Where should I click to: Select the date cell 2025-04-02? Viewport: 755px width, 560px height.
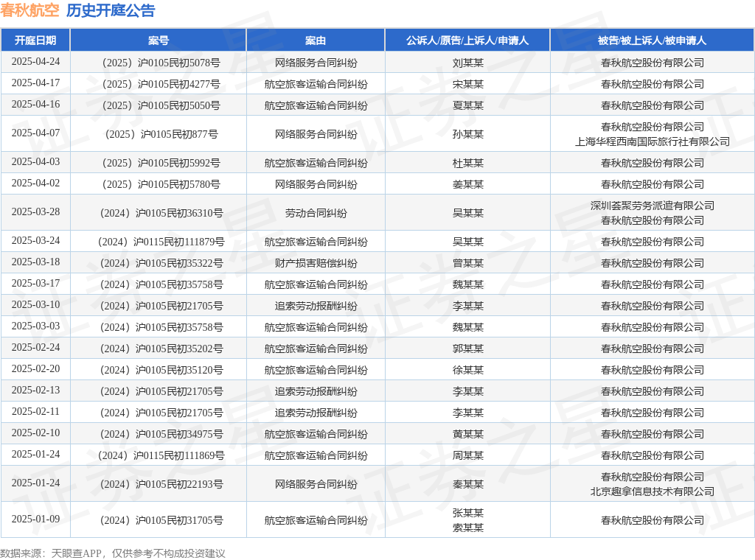[35, 183]
